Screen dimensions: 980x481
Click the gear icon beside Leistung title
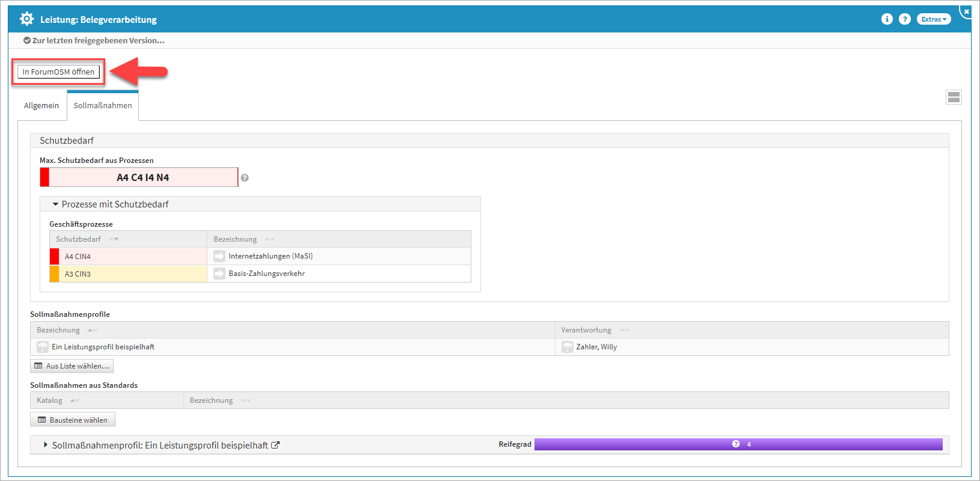coord(26,19)
